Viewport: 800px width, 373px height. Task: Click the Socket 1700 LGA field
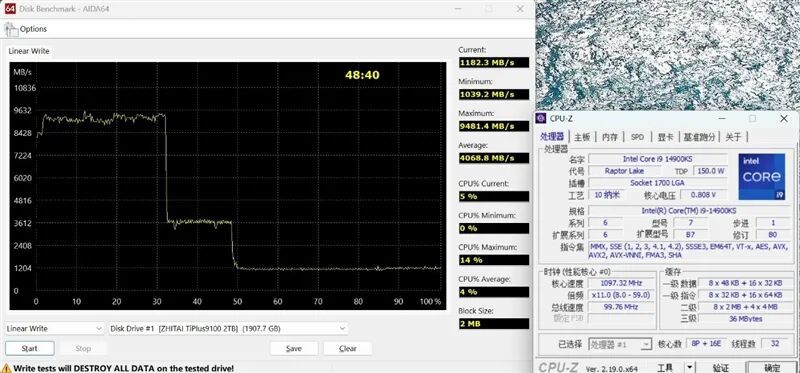[x=658, y=183]
